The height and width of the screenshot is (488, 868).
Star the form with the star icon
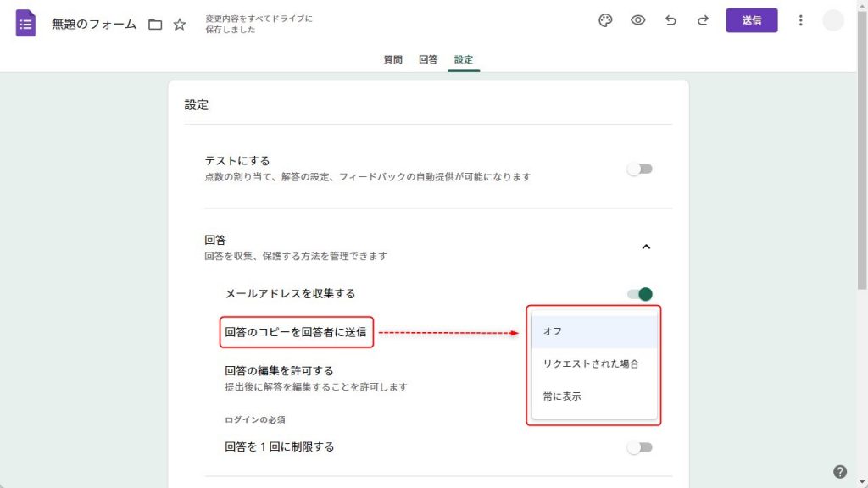[180, 25]
